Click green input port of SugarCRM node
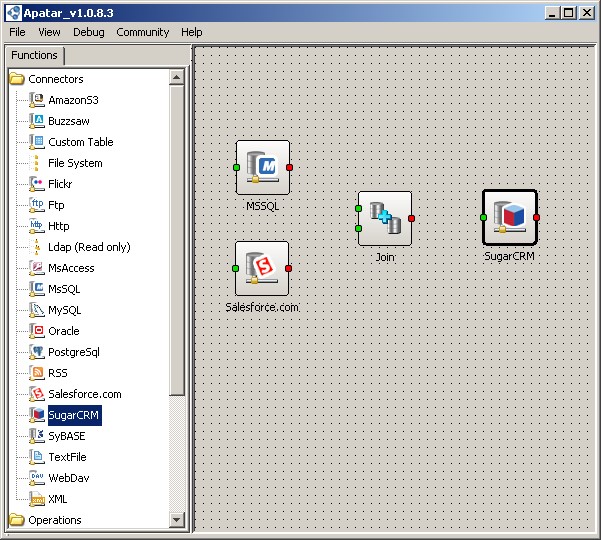Screen dimensions: 601x540 (x=483, y=217)
